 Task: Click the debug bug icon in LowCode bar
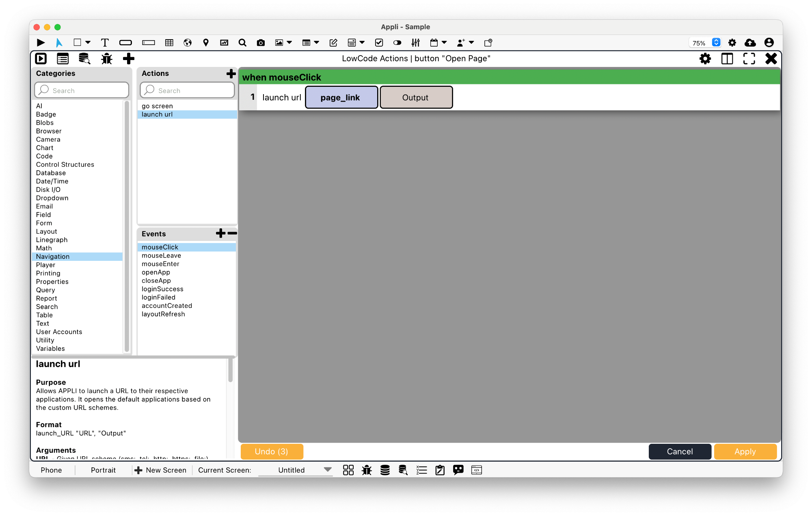point(106,59)
